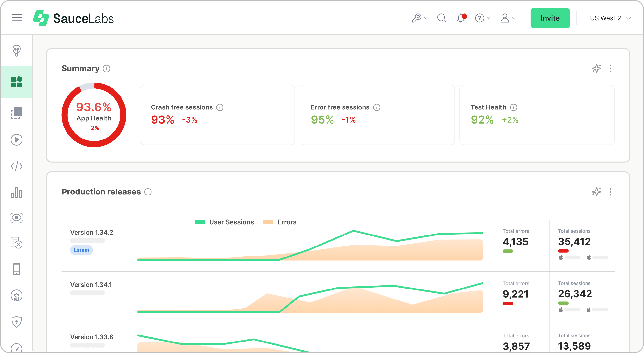The width and height of the screenshot is (644, 353).
Task: Click the Production releases AI sparkle icon
Action: (596, 191)
